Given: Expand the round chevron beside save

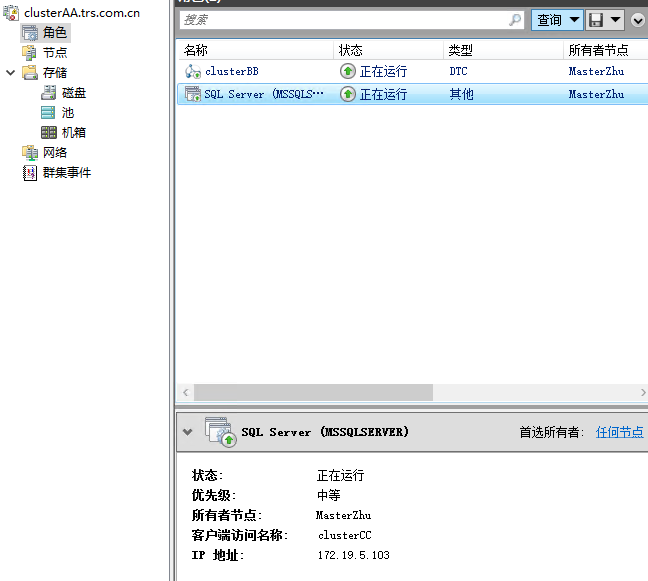Looking at the screenshot, I should 638,20.
